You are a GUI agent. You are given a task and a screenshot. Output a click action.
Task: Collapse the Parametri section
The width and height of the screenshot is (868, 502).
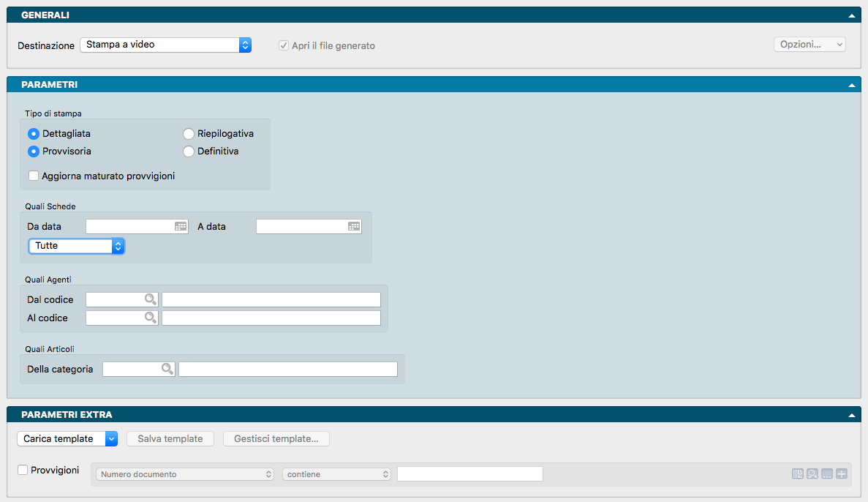851,85
